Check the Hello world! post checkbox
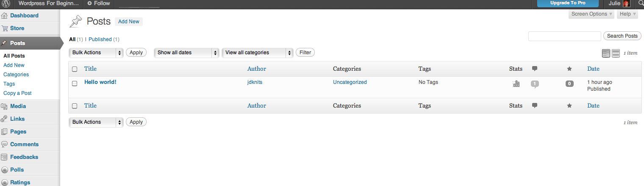The height and width of the screenshot is (186, 644). (x=75, y=83)
